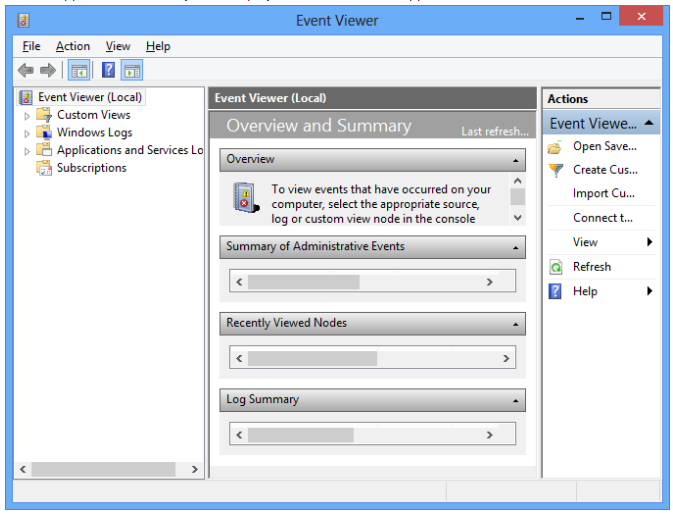Click the Forward arrow toolbar icon
The image size is (673, 514).
[48, 70]
